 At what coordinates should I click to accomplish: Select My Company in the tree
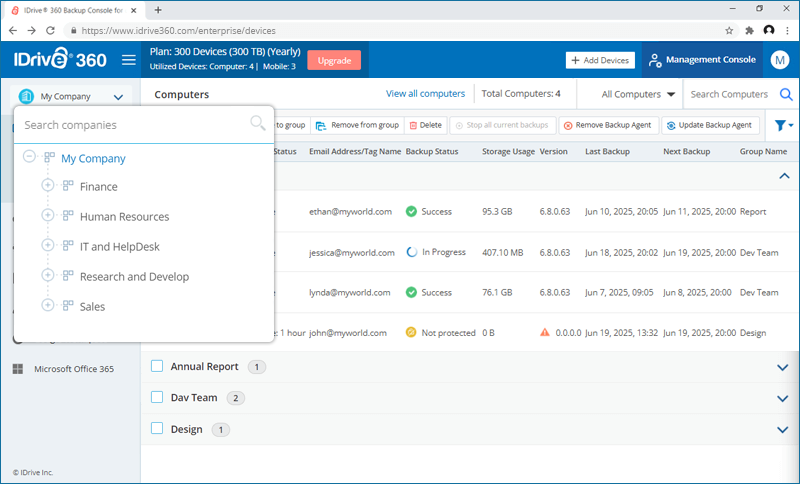point(93,159)
